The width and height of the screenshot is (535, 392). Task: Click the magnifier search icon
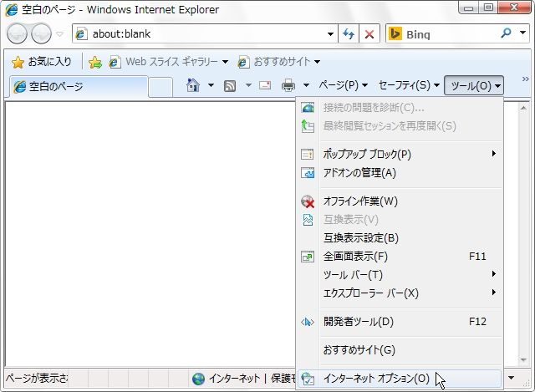tap(506, 33)
